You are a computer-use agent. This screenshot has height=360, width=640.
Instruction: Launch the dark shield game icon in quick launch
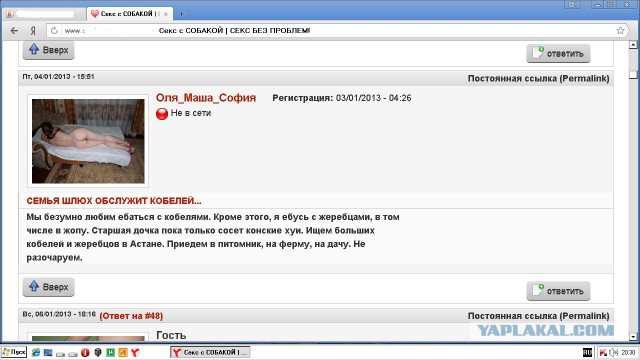point(98,353)
